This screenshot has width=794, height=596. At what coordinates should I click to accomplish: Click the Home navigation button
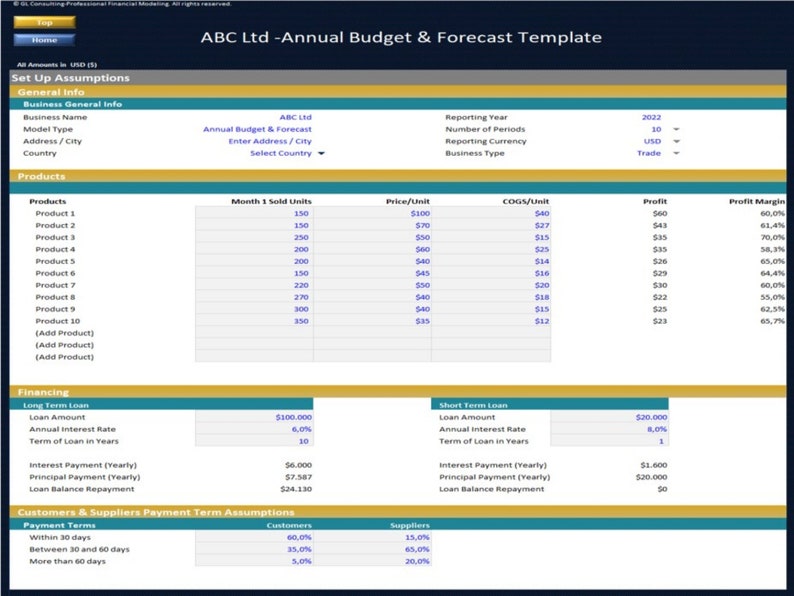(44, 40)
